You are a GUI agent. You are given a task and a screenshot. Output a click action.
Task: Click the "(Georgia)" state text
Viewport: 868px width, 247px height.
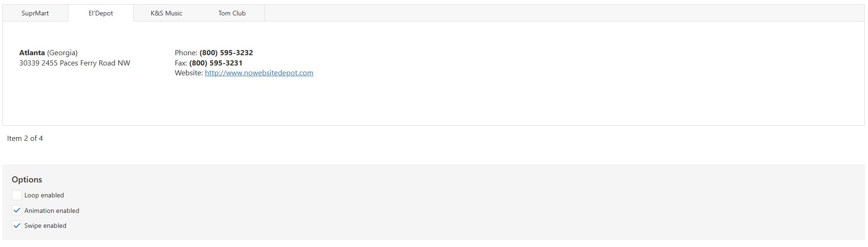(62, 53)
